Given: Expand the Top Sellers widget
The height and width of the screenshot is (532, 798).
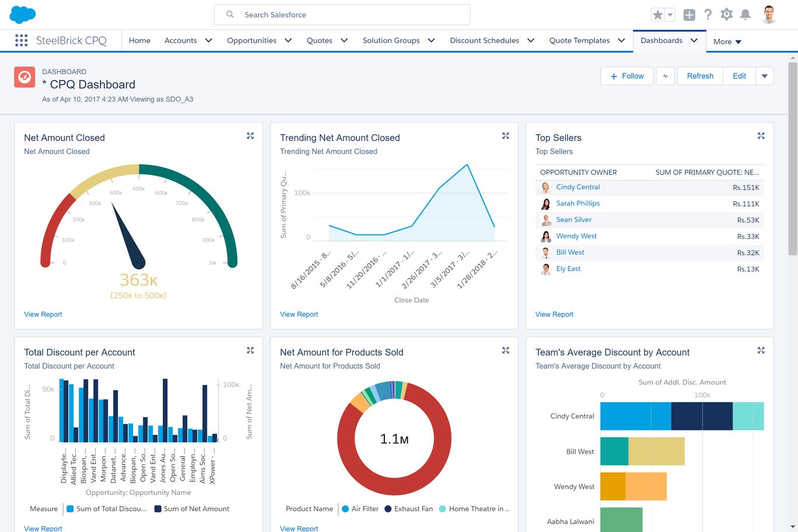Looking at the screenshot, I should click(x=761, y=136).
